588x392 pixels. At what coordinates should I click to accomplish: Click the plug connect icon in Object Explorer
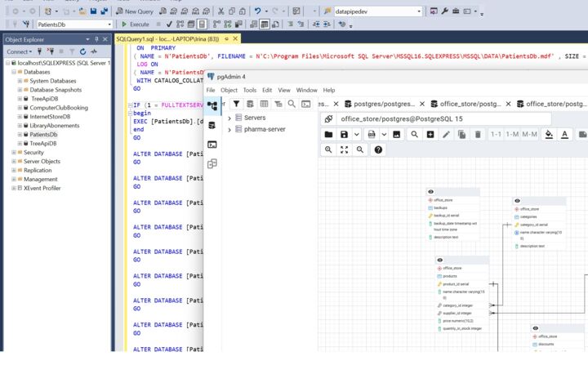click(x=39, y=51)
